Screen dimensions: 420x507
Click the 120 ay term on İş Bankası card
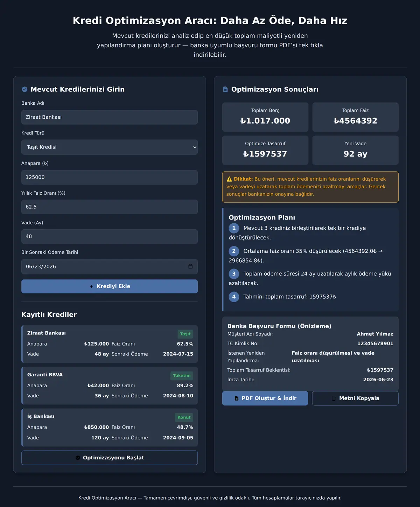coord(100,438)
